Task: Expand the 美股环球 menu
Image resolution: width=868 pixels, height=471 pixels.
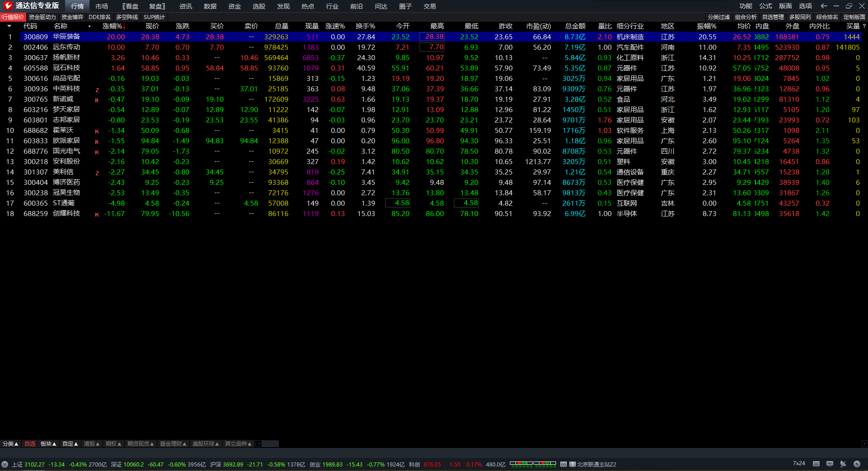Action: 206,444
